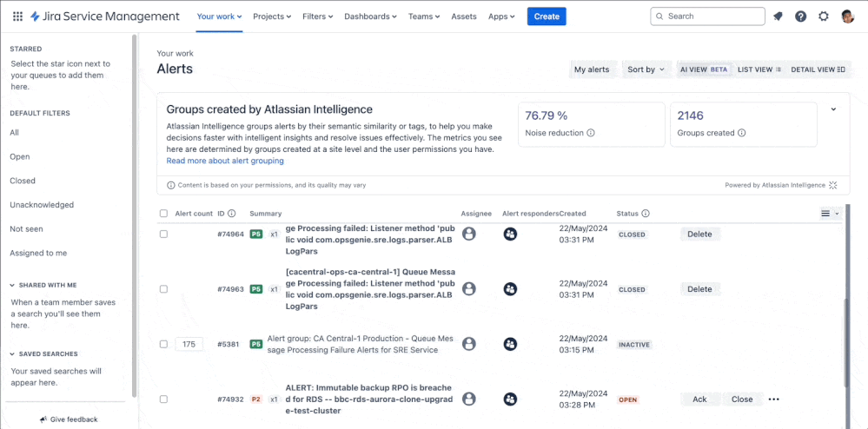Switch to Detail View
This screenshot has height=429, width=868.
pyautogui.click(x=818, y=69)
